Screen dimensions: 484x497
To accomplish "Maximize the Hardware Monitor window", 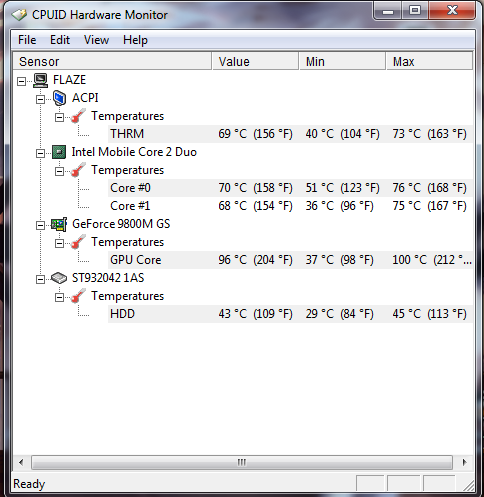I will tap(415, 10).
